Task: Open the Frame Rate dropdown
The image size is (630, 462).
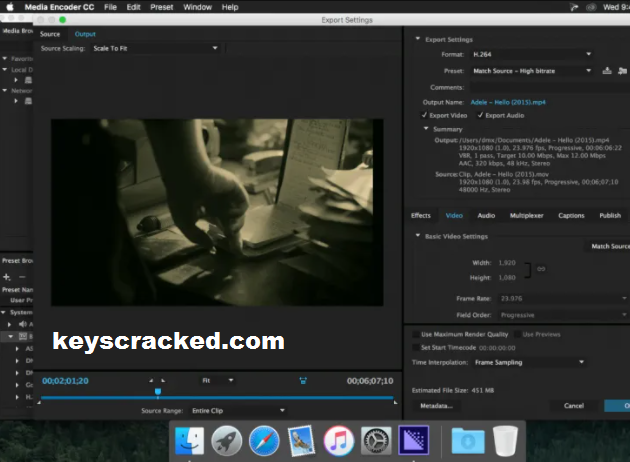Action: pyautogui.click(x=563, y=298)
